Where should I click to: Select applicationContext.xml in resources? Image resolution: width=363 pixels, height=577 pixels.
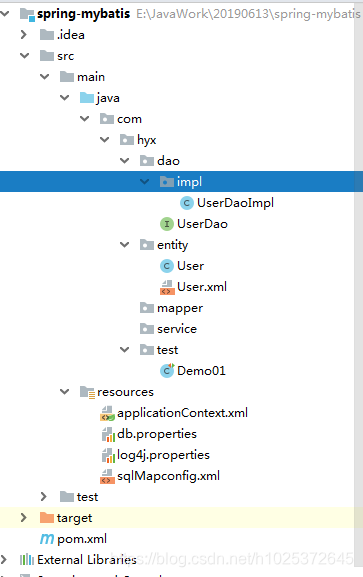pos(182,413)
